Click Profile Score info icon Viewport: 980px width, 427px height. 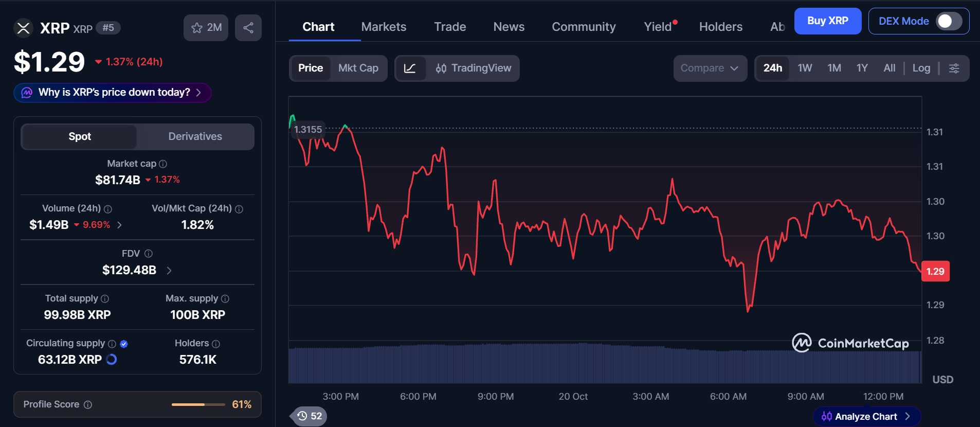88,405
